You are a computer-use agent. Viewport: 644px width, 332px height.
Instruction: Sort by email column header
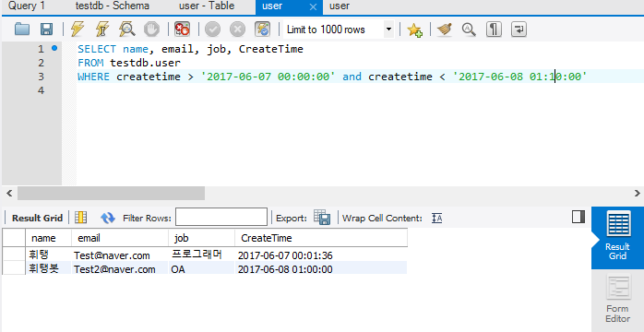pos(120,238)
